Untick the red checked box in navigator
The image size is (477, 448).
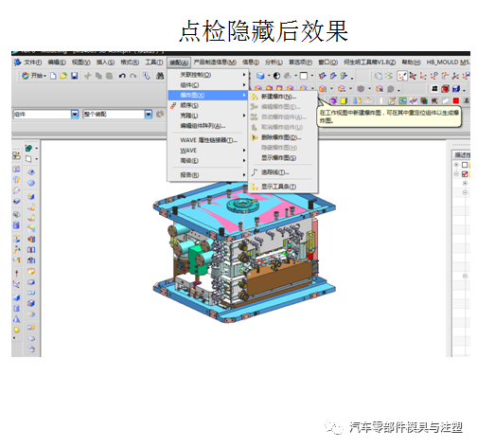point(465,174)
